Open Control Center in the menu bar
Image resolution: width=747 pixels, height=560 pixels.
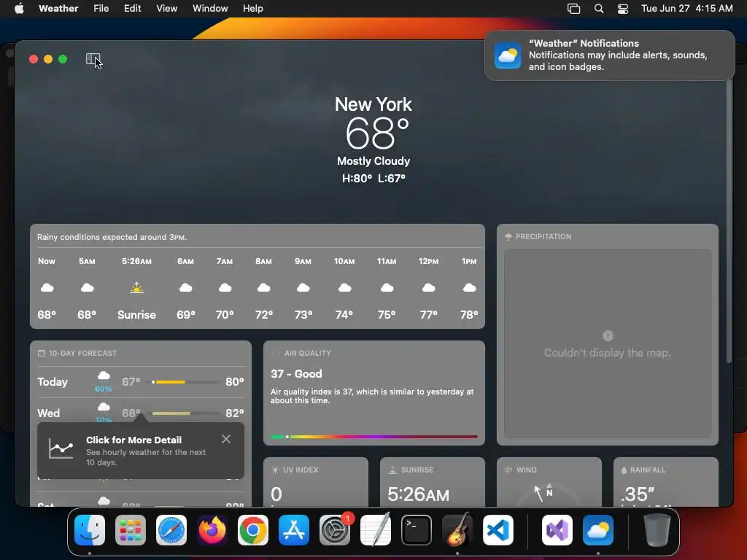click(x=623, y=9)
